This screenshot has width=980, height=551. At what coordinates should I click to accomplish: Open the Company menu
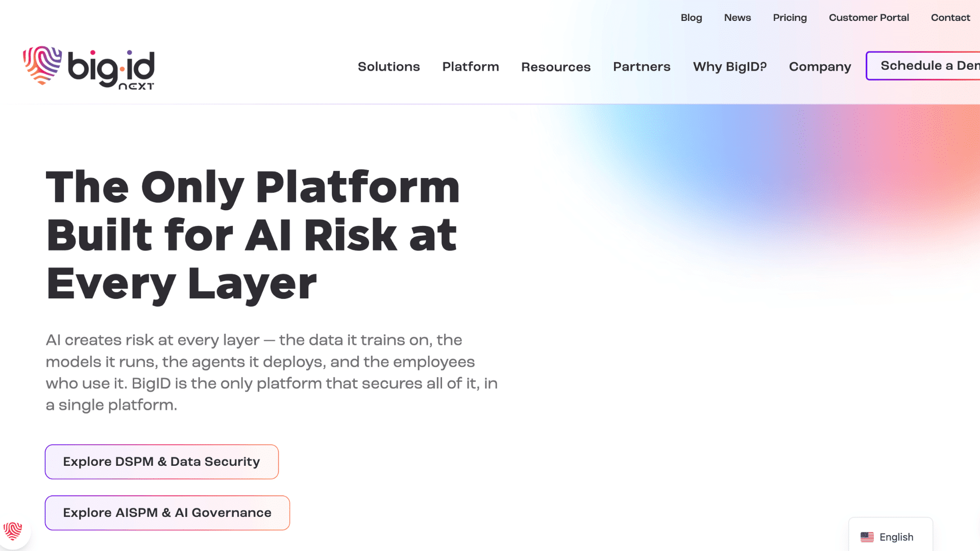point(820,67)
